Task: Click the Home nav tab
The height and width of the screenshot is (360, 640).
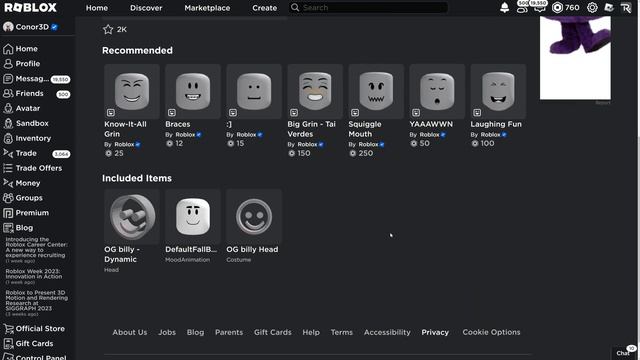Action: 97,8
